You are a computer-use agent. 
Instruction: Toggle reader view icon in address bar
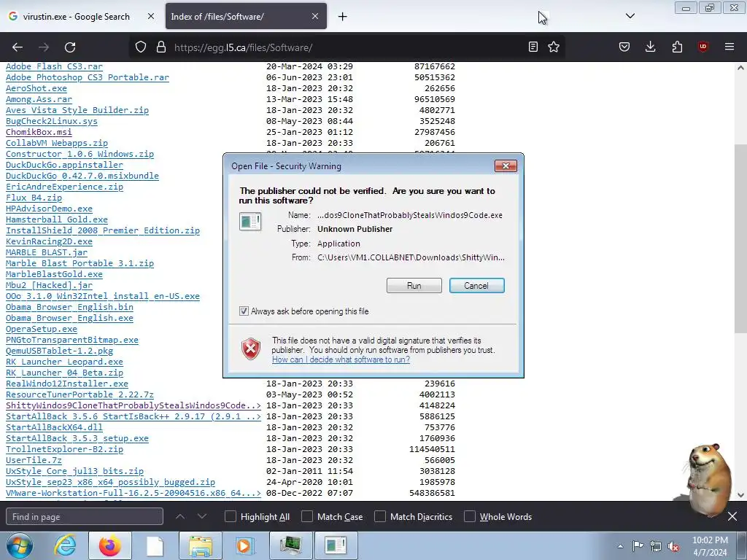point(533,47)
